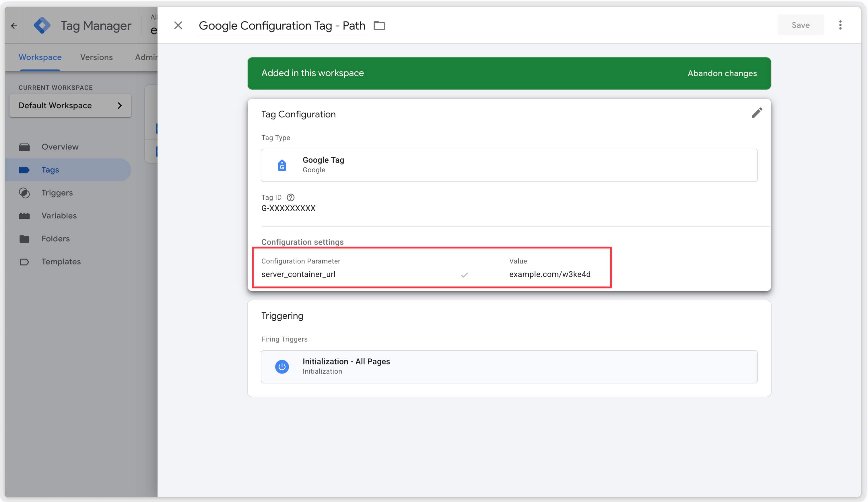Open Tag ID help question mark
Viewport: 868px width, 502px height.
click(x=290, y=197)
